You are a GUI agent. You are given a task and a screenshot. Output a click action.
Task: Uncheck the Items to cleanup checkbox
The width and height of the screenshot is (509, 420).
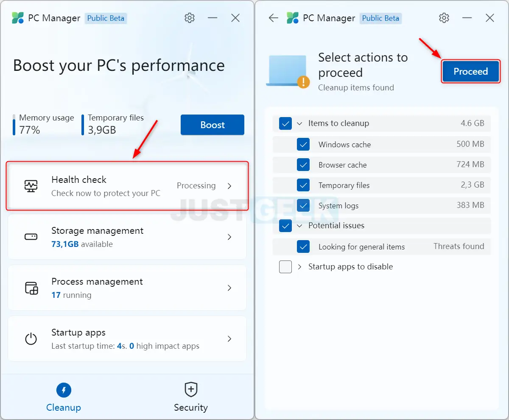coord(285,123)
